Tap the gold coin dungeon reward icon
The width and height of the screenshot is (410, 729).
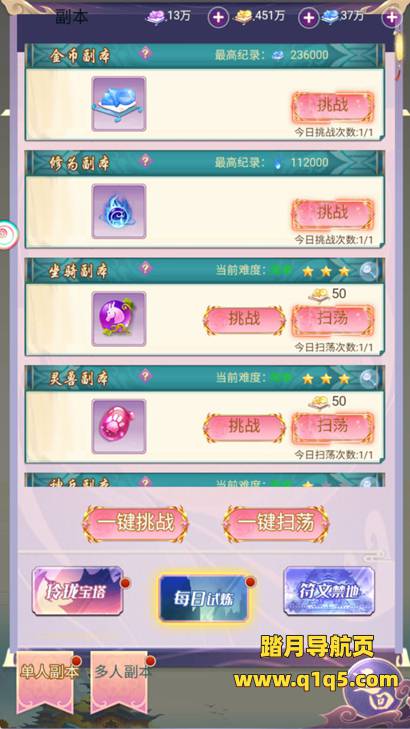[119, 104]
